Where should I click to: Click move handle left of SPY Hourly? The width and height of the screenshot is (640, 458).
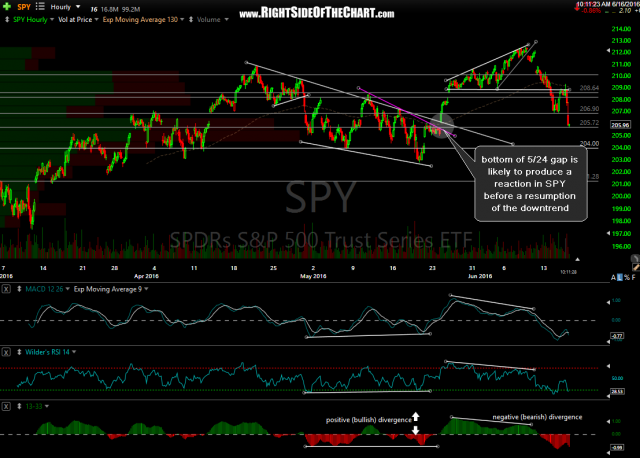(7, 20)
